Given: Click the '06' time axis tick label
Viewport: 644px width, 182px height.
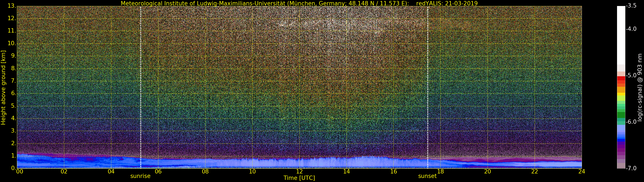Looking at the screenshot, I should pyautogui.click(x=158, y=171).
